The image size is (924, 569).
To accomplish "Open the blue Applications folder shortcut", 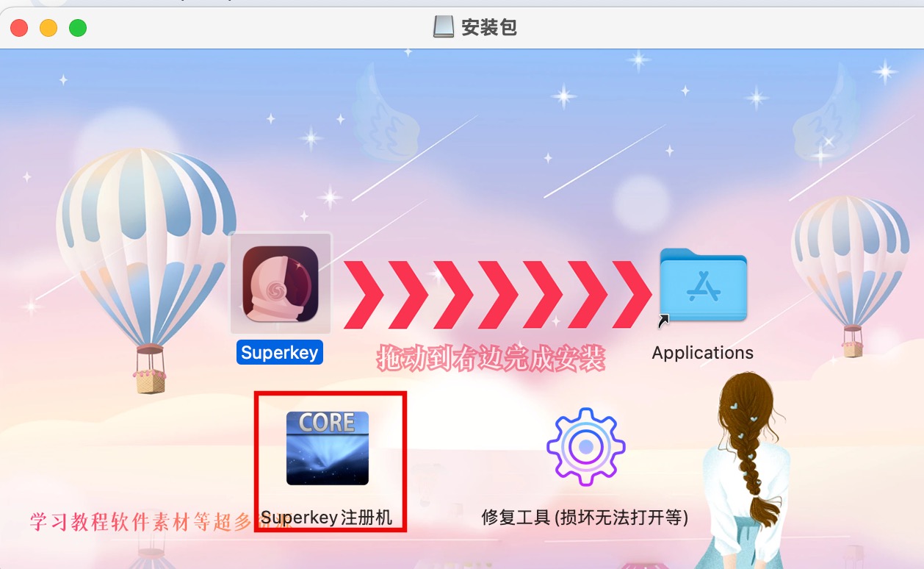I will (703, 284).
